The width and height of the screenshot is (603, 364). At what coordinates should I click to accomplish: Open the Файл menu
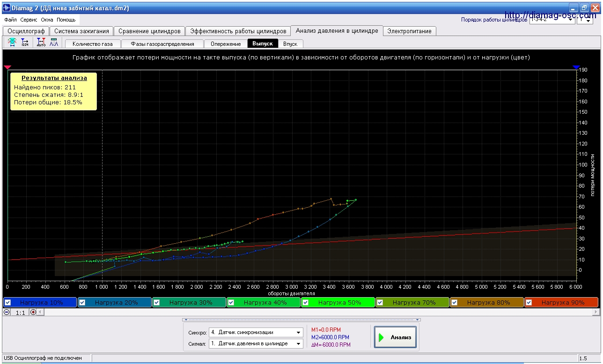[10, 20]
